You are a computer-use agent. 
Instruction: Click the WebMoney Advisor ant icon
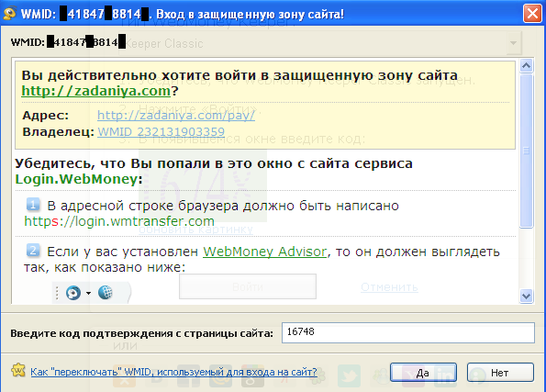(x=73, y=293)
